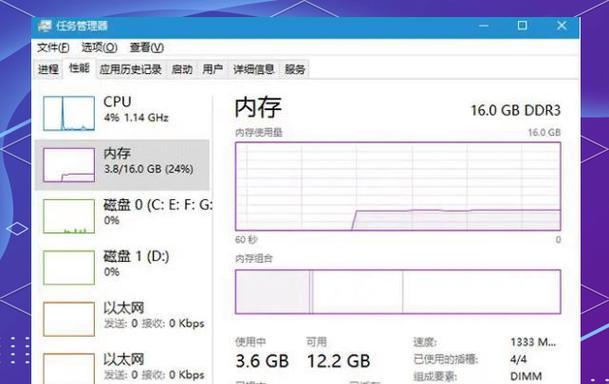The height and width of the screenshot is (384, 609).
Task: Click the Task Manager title bar icon
Action: (x=45, y=26)
